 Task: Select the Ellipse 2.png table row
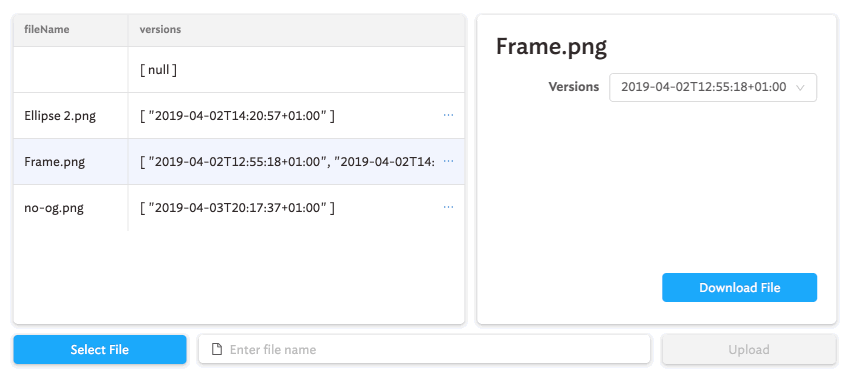tap(239, 115)
